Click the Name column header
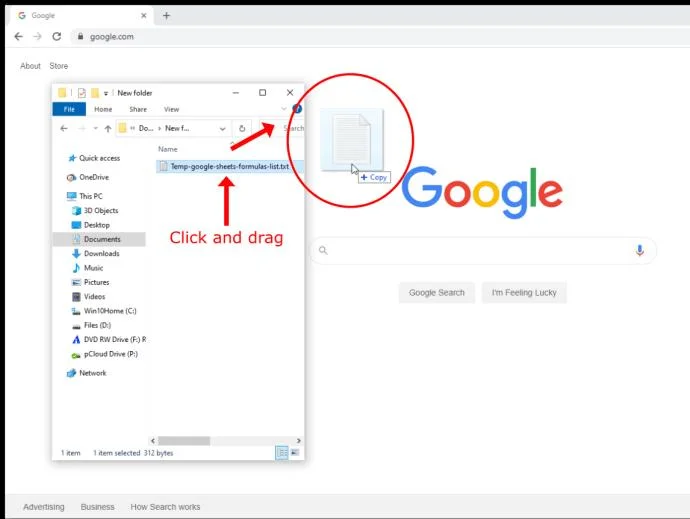 pos(168,149)
